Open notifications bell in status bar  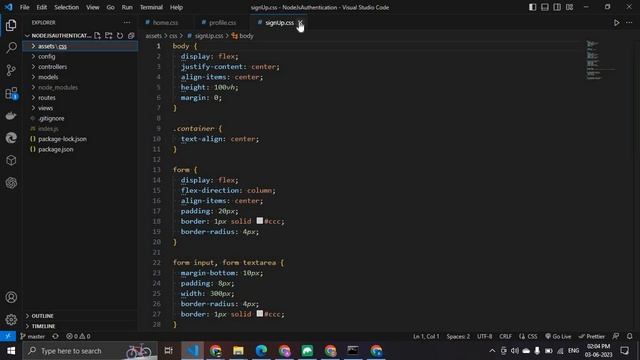[x=629, y=336]
